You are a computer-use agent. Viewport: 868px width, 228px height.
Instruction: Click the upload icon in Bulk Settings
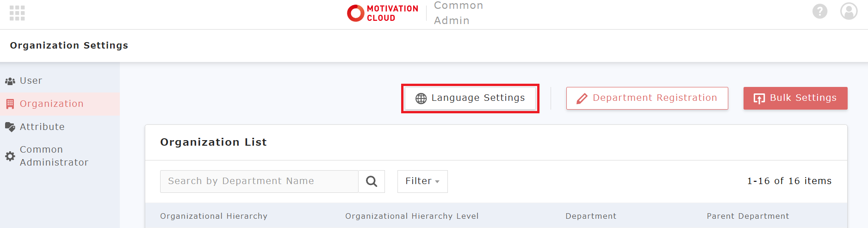(x=759, y=99)
